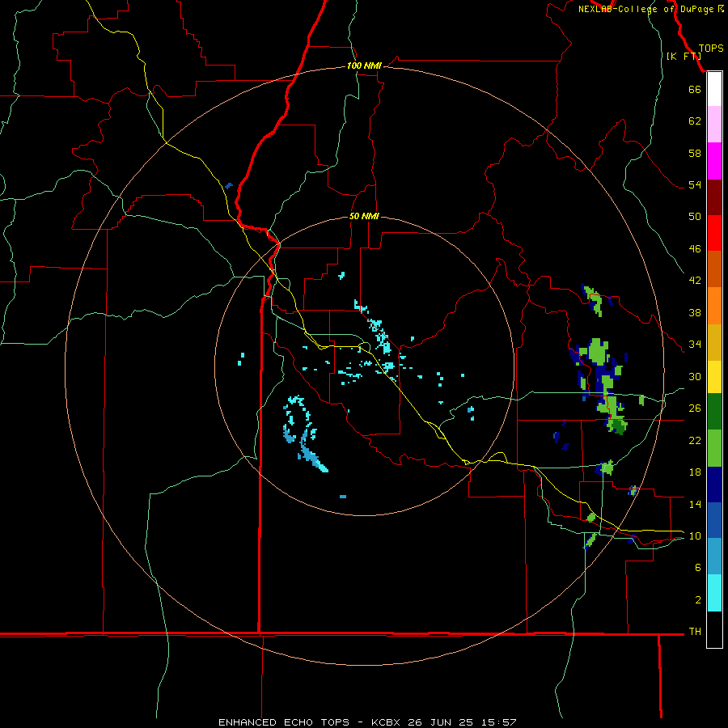Viewport: 728px width, 728px height.
Task: Click the dark orange 42-46 kft swatch
Action: pos(714,269)
